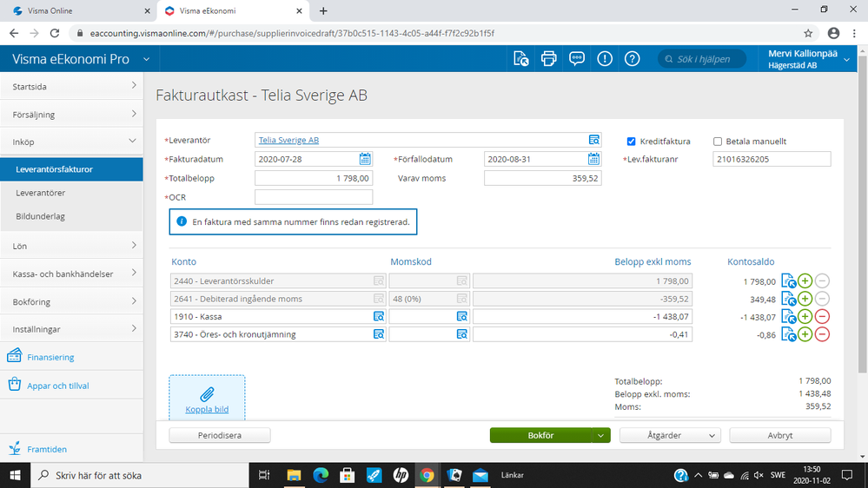This screenshot has height=488, width=868.
Task: Remove the 3740 Öres- och kronutjämning row
Action: point(822,334)
